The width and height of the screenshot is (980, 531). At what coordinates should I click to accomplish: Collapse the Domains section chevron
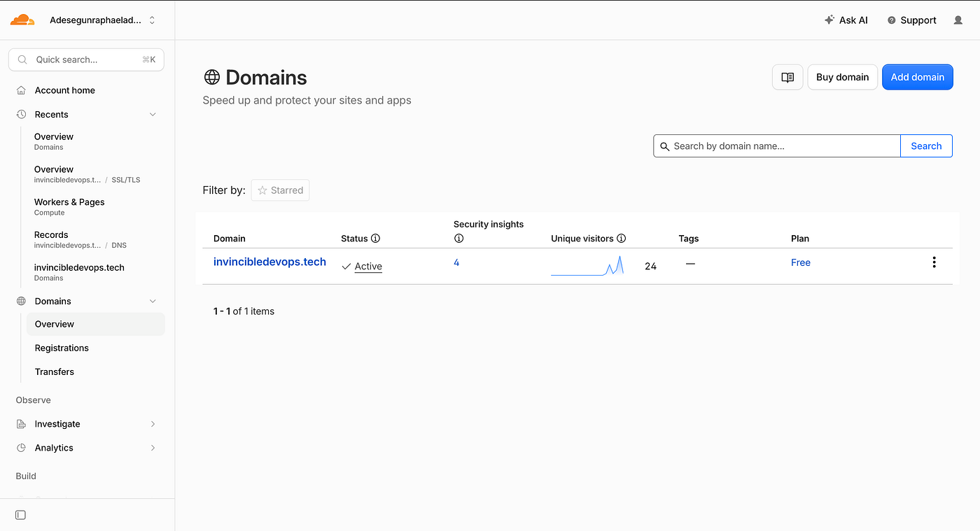pyautogui.click(x=153, y=302)
